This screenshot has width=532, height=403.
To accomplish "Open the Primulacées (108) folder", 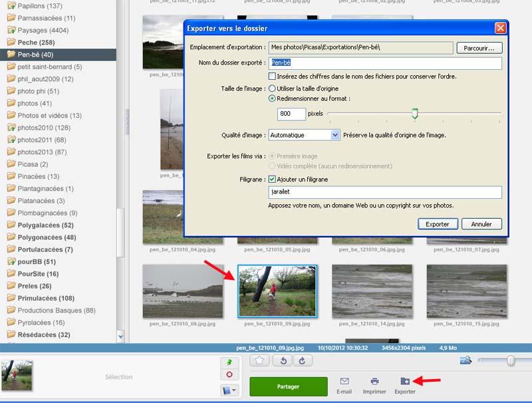I will click(46, 298).
